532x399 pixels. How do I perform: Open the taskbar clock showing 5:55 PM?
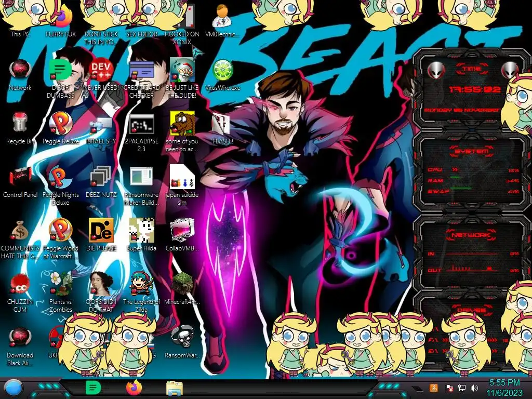tap(504, 388)
